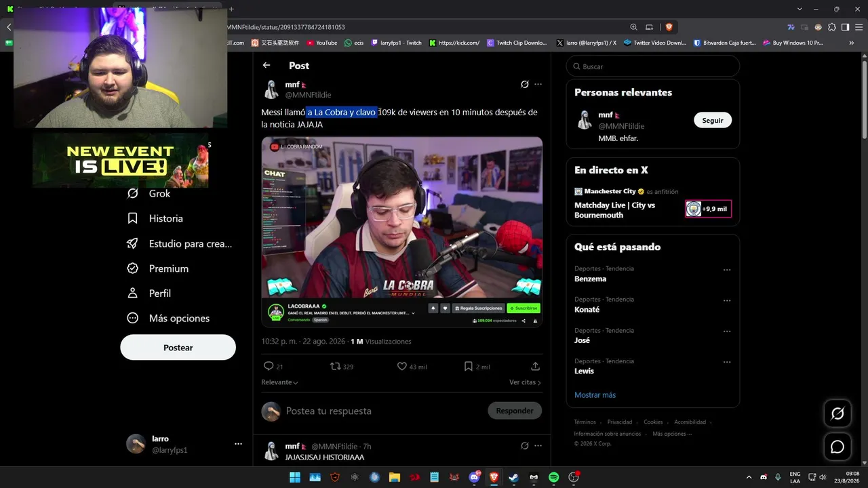Image resolution: width=868 pixels, height=488 pixels.
Task: Click Seguir to follow mnf
Action: coord(713,120)
